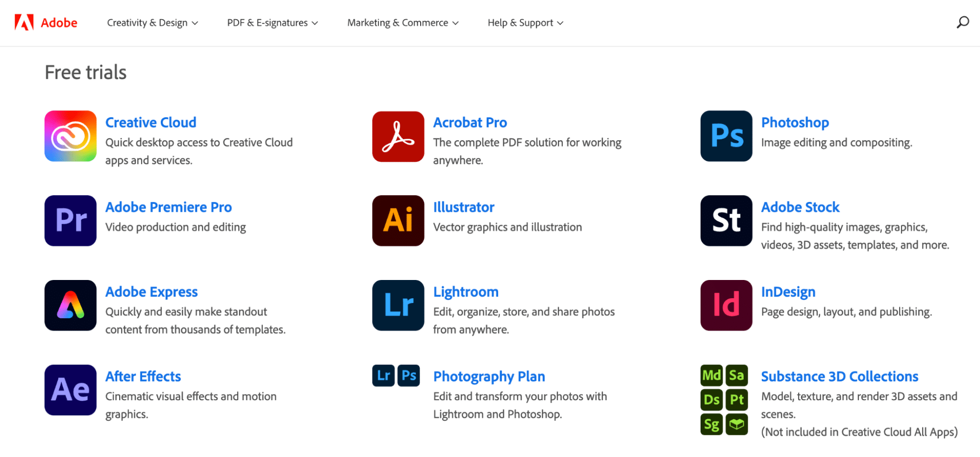Click the Premiere Pro Pr icon
Image resolution: width=980 pixels, height=457 pixels.
[x=70, y=221]
